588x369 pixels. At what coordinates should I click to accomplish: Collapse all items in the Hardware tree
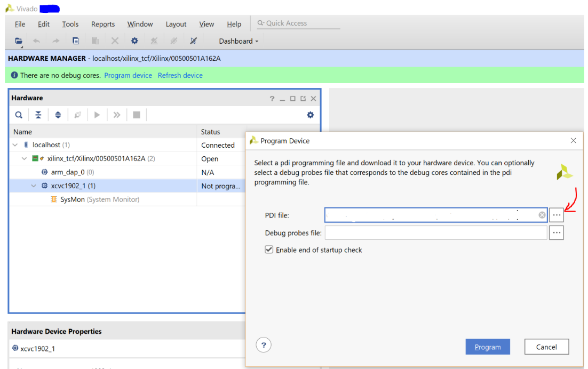pyautogui.click(x=38, y=115)
